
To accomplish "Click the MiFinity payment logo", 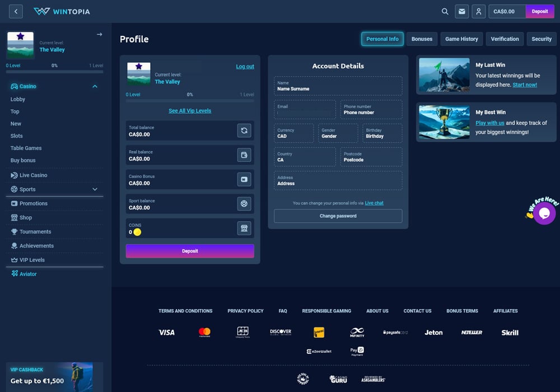I will [357, 333].
